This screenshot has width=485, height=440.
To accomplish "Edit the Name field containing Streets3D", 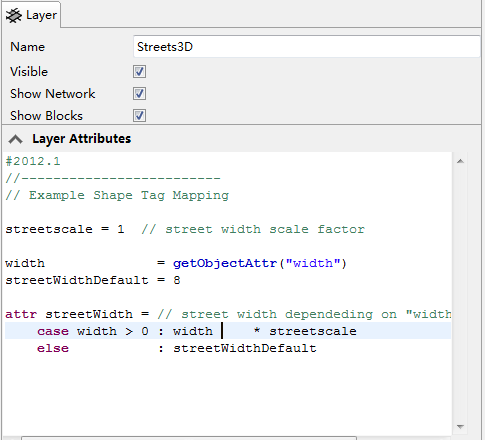I will coord(306,47).
